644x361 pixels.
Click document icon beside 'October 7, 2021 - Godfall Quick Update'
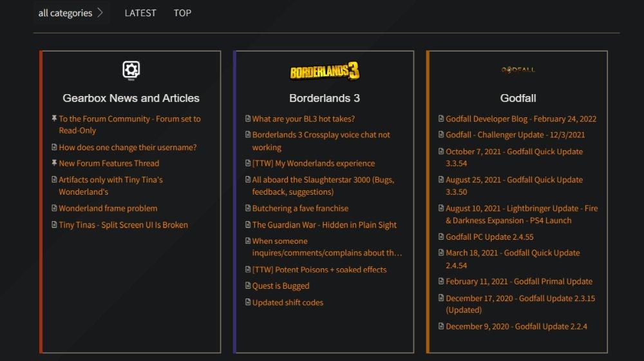point(441,151)
